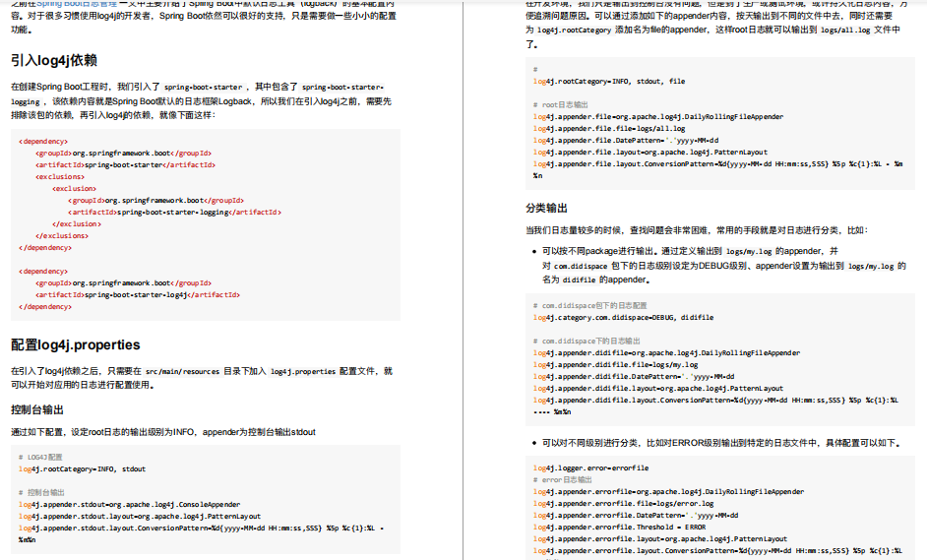Click the # 控制台输出 comment line
The height and width of the screenshot is (560, 927).
coord(41,493)
